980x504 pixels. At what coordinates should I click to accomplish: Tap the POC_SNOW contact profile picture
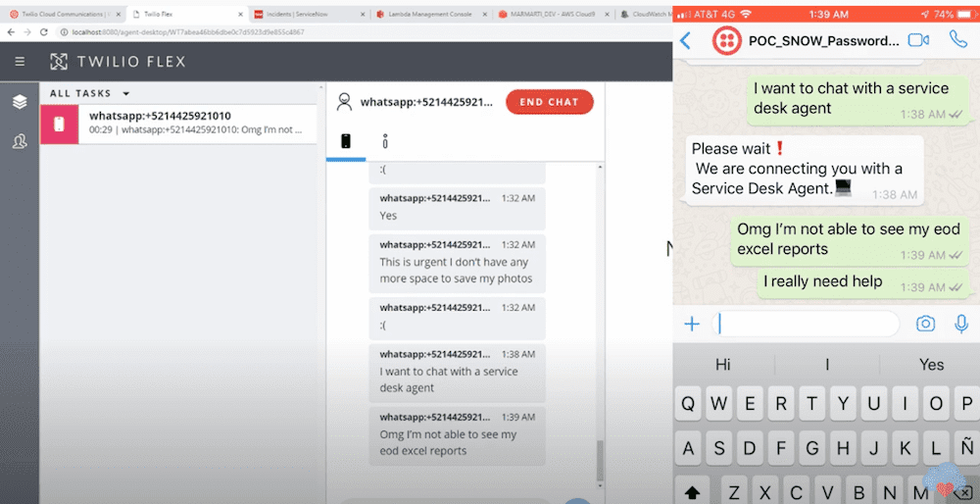coord(727,40)
